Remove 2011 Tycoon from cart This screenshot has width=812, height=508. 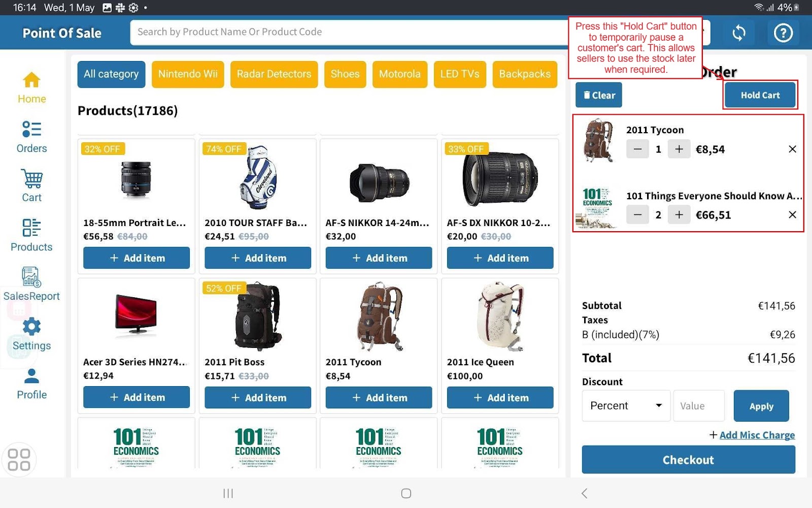pos(792,149)
